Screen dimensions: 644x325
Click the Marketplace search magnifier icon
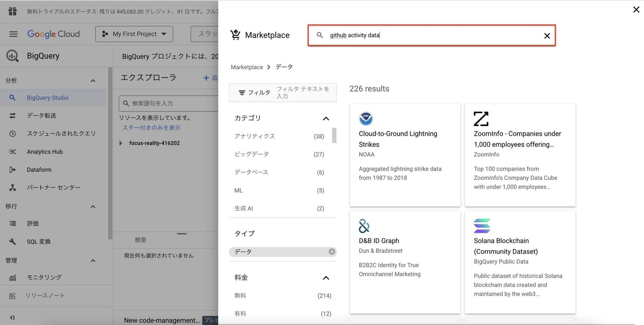click(x=320, y=35)
